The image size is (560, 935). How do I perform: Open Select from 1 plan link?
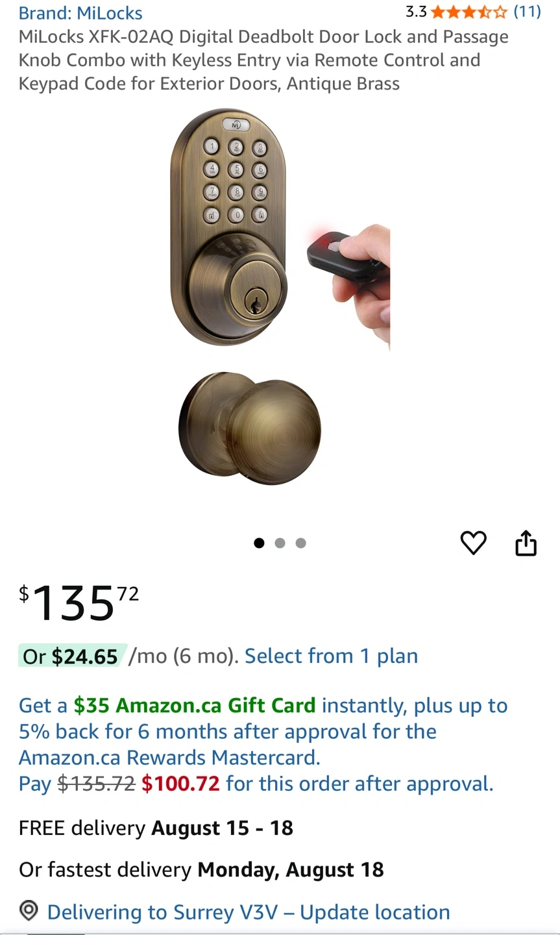pos(331,656)
